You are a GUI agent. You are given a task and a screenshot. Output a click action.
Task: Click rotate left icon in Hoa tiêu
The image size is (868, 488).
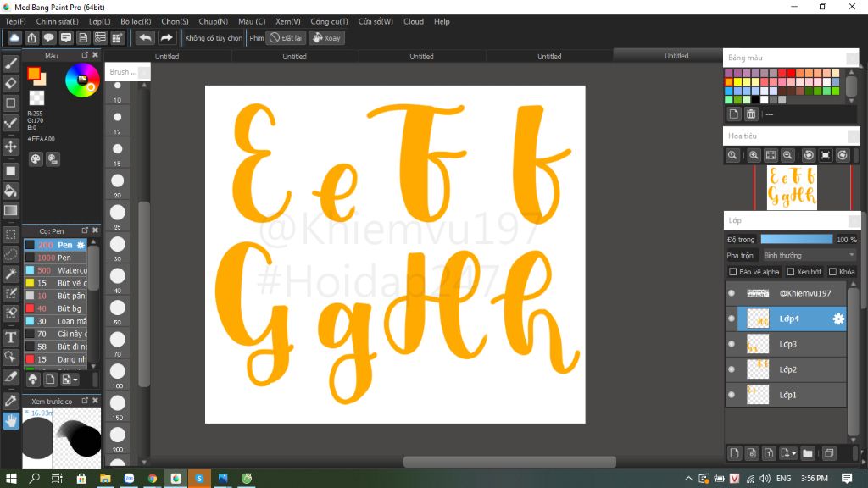click(809, 156)
